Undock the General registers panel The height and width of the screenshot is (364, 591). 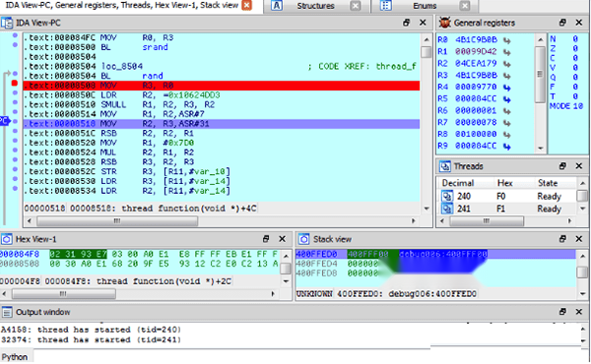(x=562, y=23)
